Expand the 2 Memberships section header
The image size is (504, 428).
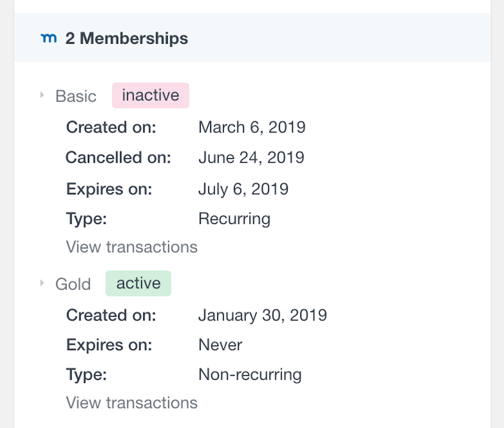pos(126,38)
